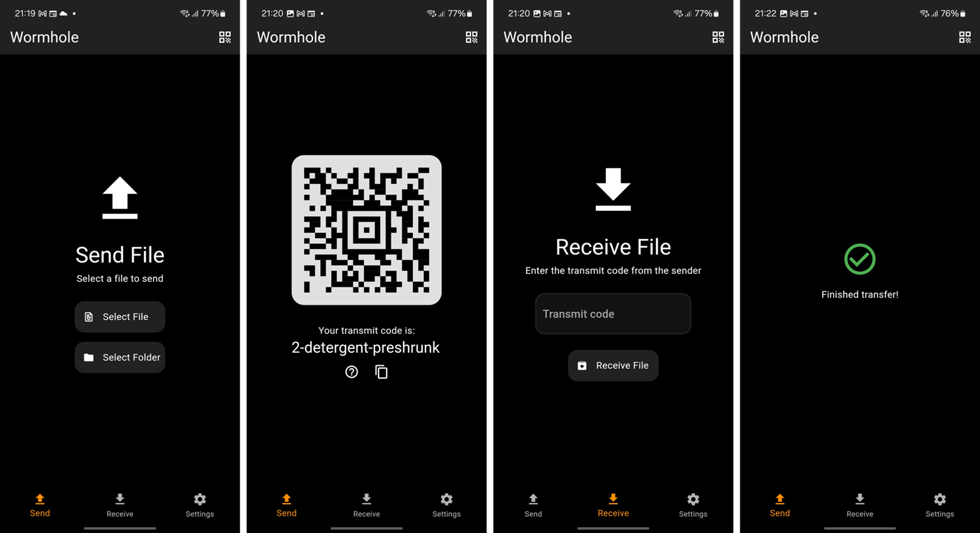
Task: Open Receive tab on transmit code screen
Action: click(x=366, y=506)
